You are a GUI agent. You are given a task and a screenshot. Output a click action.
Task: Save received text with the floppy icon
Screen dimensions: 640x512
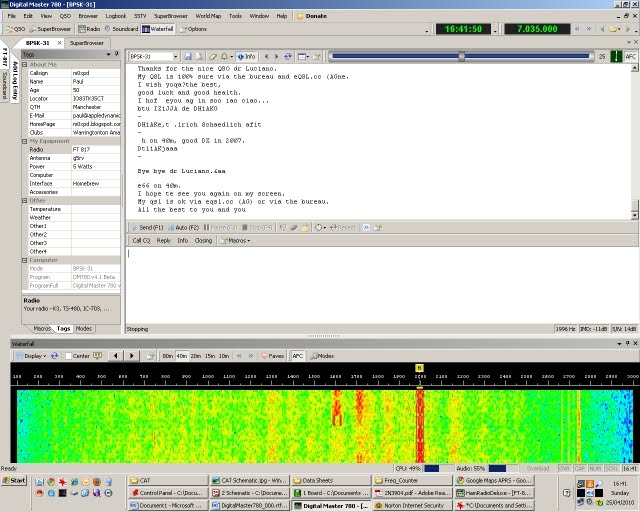click(188, 57)
